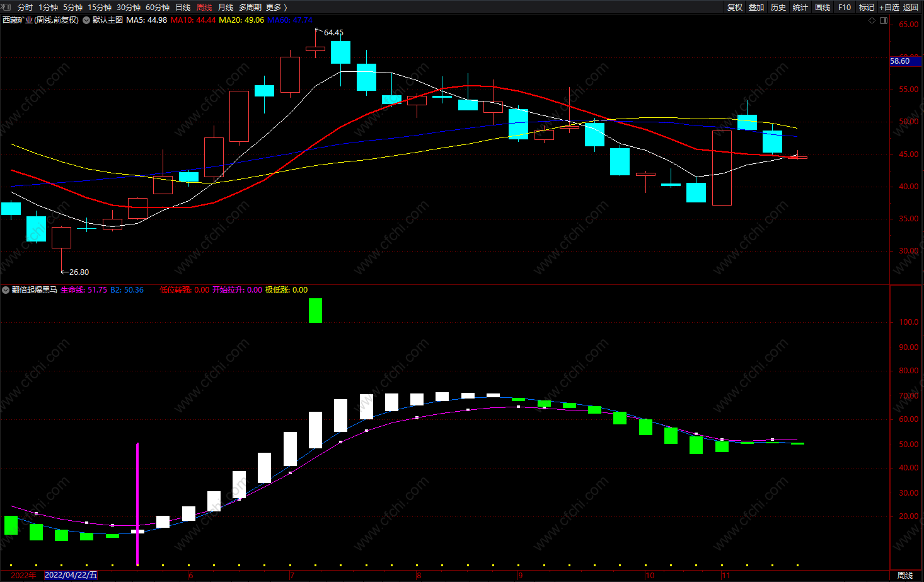Select the 60分钟 period tab
The height and width of the screenshot is (582, 924).
click(158, 8)
